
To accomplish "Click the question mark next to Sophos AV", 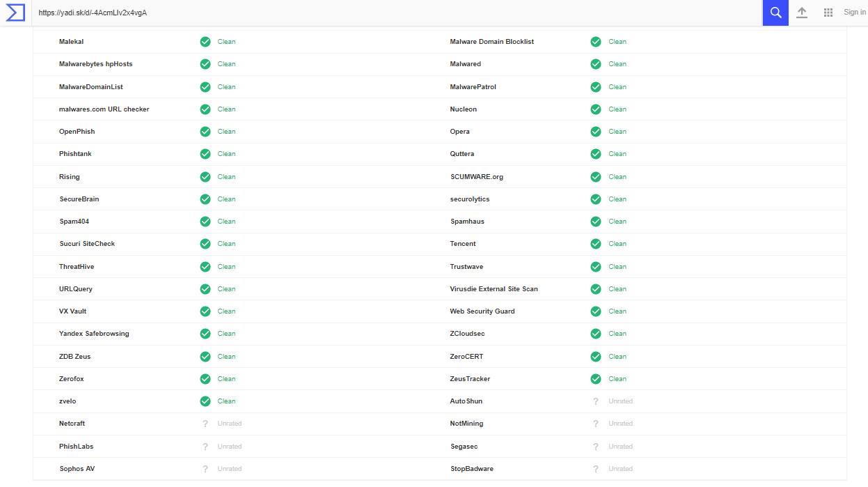I will pos(205,469).
